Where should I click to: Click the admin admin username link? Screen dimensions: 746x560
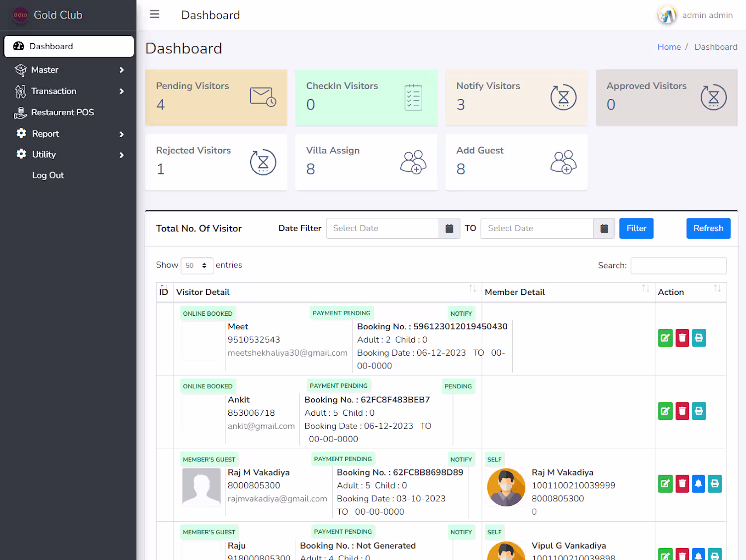(707, 15)
